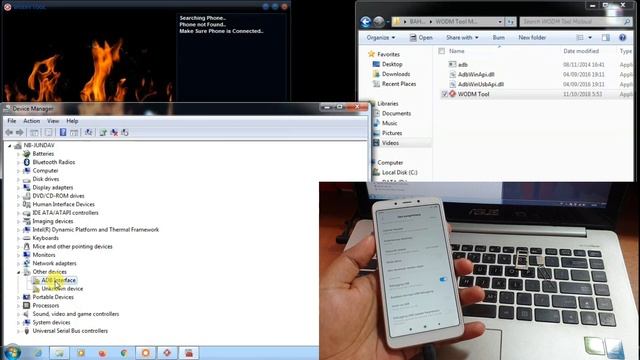Click the Imaging devices icon
This screenshot has height=360, width=640.
coord(27,221)
